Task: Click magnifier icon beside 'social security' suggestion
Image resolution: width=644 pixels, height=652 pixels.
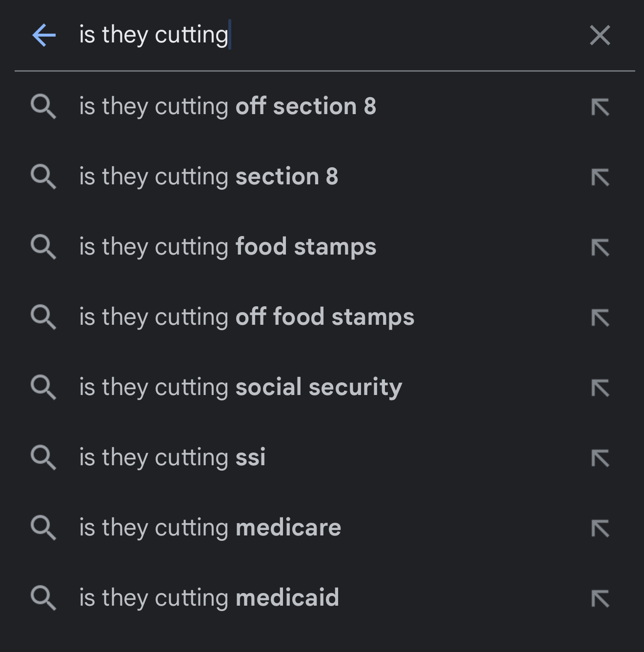Action: coord(43,388)
